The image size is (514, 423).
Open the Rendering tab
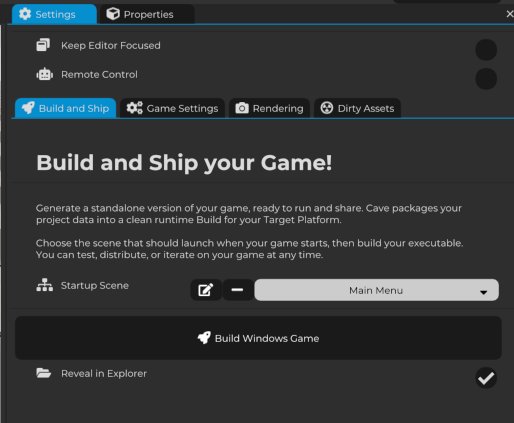tap(269, 108)
